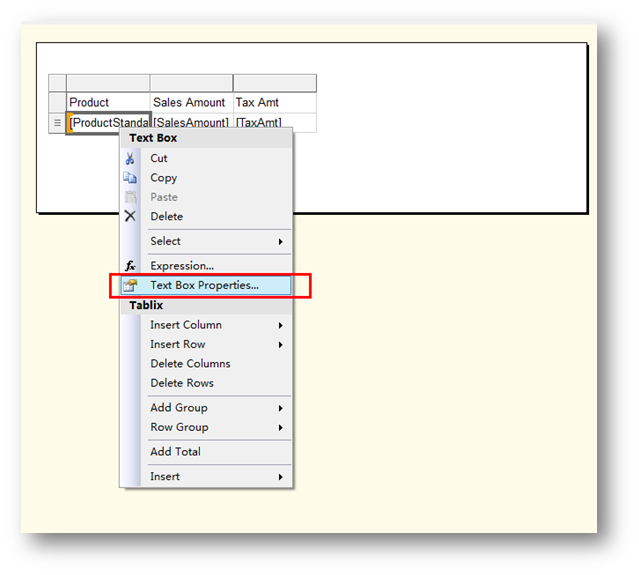Screen dimensions: 639x575
Task: Choose Cut from the context menu
Action: click(x=207, y=158)
